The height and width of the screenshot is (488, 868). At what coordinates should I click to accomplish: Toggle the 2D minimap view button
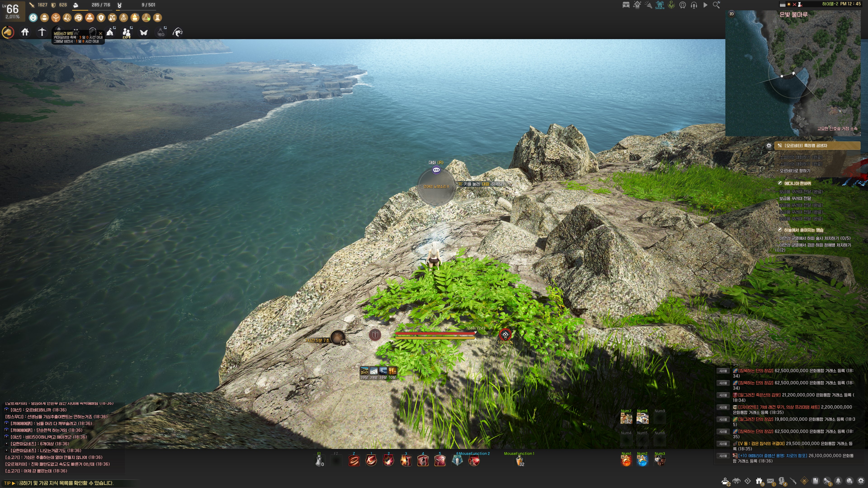731,14
